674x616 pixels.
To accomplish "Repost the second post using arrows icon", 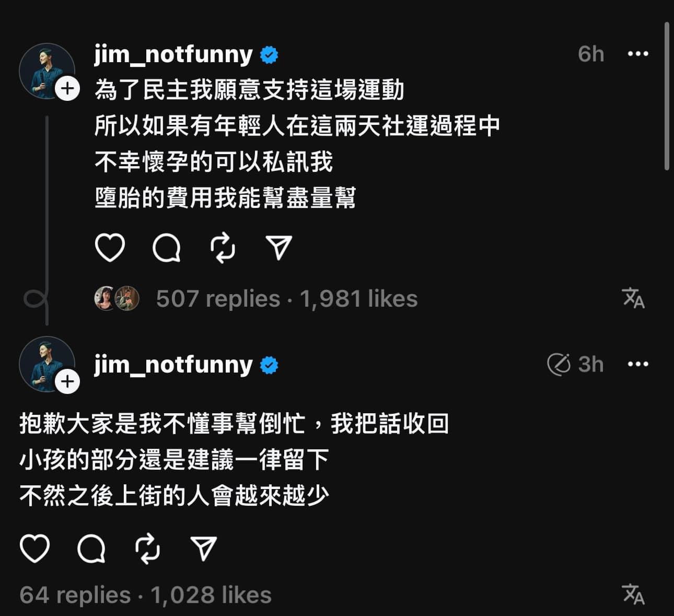I will (148, 549).
